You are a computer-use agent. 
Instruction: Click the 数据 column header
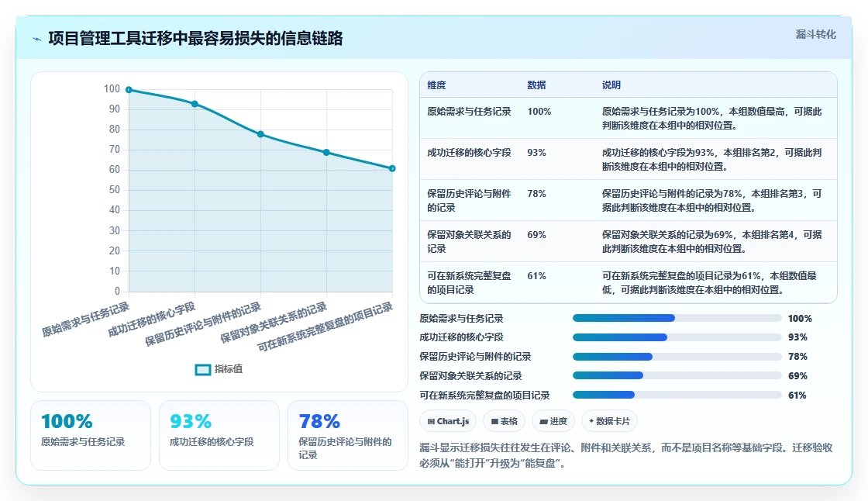536,85
